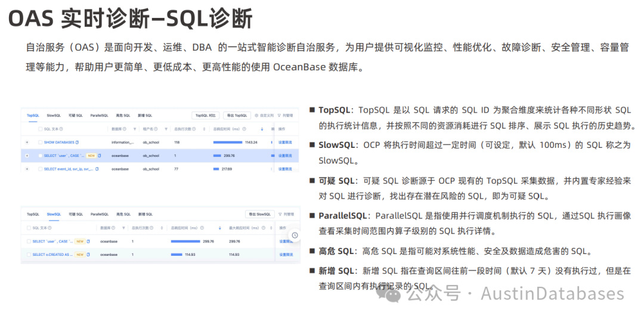Image resolution: width=644 pixels, height=319 pixels.
Task: Sort by 最大响应时间 column arrows
Action: tap(271, 228)
